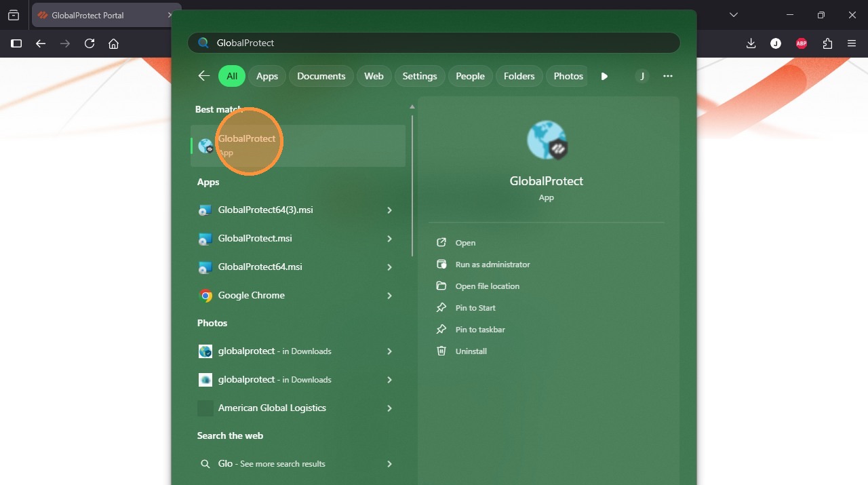Switch to the Photos filter tab
This screenshot has width=868, height=485.
[x=568, y=76]
